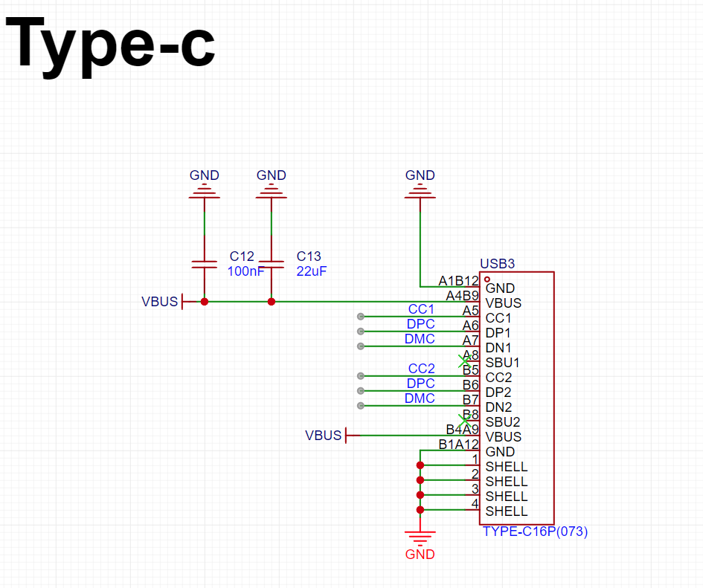
Task: Select the 100nF capacitor value
Action: 245,271
